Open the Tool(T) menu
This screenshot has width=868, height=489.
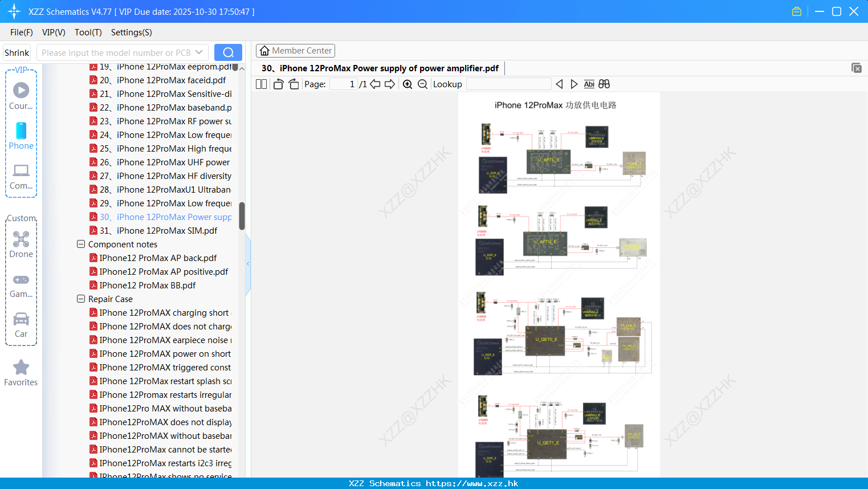pyautogui.click(x=88, y=32)
